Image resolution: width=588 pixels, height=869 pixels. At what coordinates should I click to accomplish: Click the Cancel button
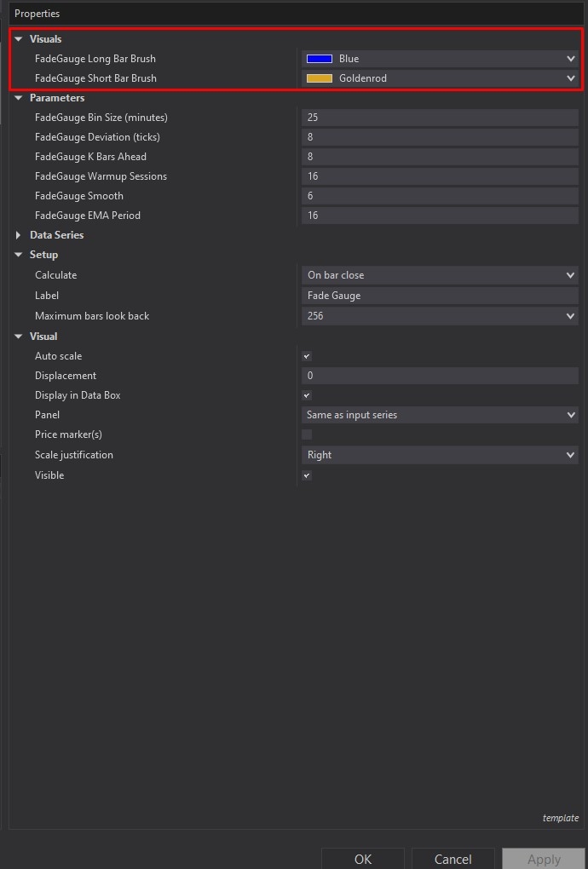(453, 858)
